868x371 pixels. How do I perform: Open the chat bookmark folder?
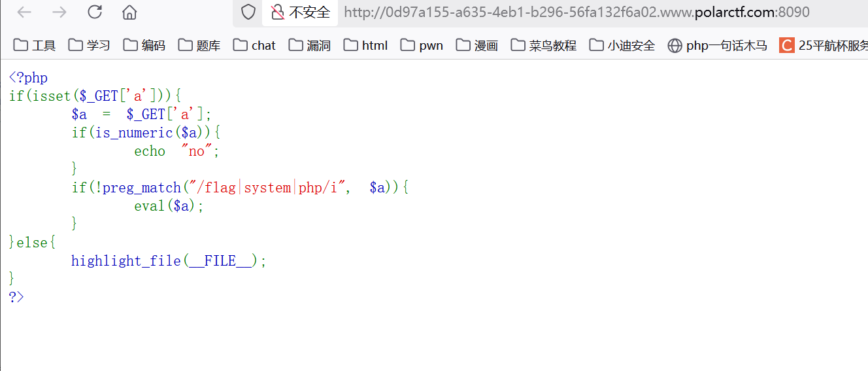coord(255,45)
